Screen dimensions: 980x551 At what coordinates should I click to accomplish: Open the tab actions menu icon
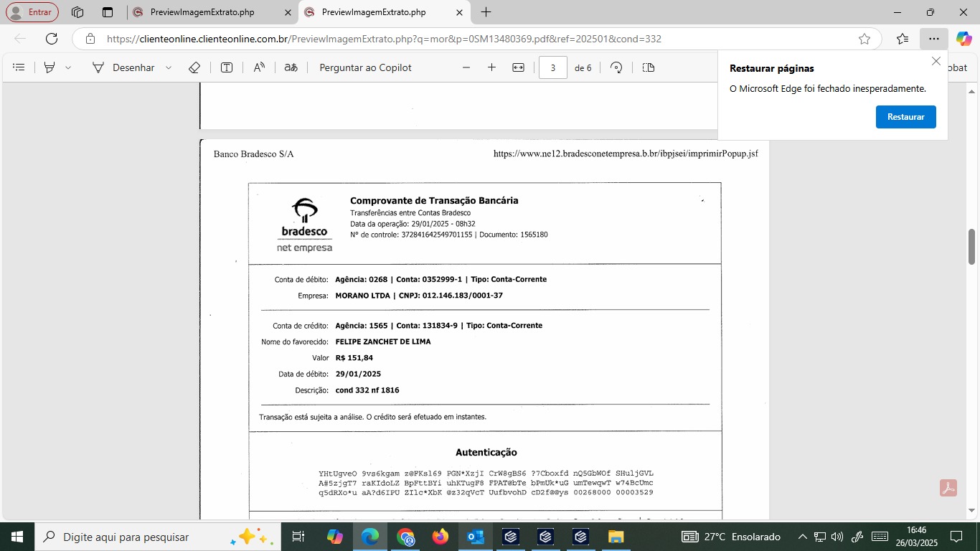click(108, 12)
